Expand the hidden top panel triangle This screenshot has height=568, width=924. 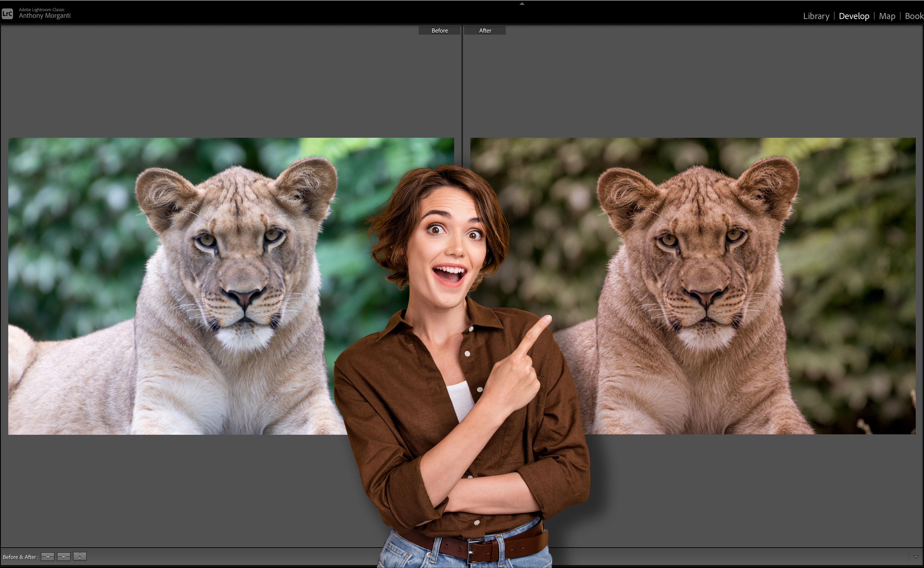(x=522, y=4)
